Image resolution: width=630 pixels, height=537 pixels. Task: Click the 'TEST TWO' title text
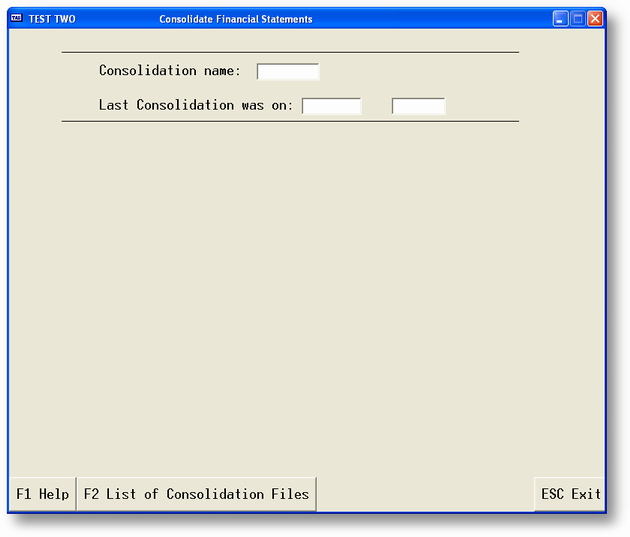pos(52,19)
